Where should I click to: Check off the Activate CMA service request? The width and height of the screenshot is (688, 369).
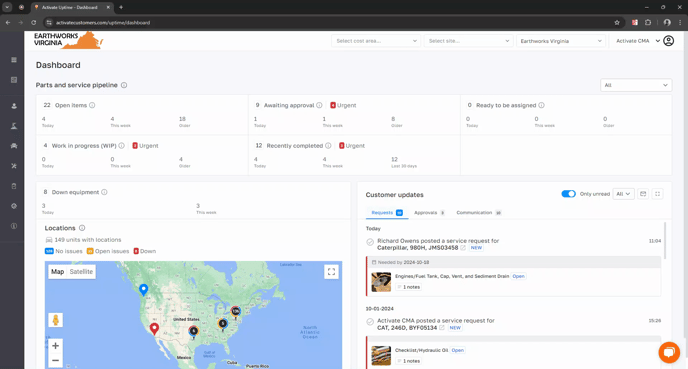click(370, 322)
